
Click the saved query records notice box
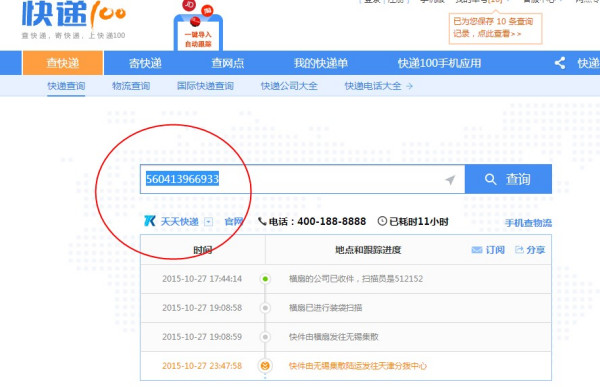coord(495,28)
